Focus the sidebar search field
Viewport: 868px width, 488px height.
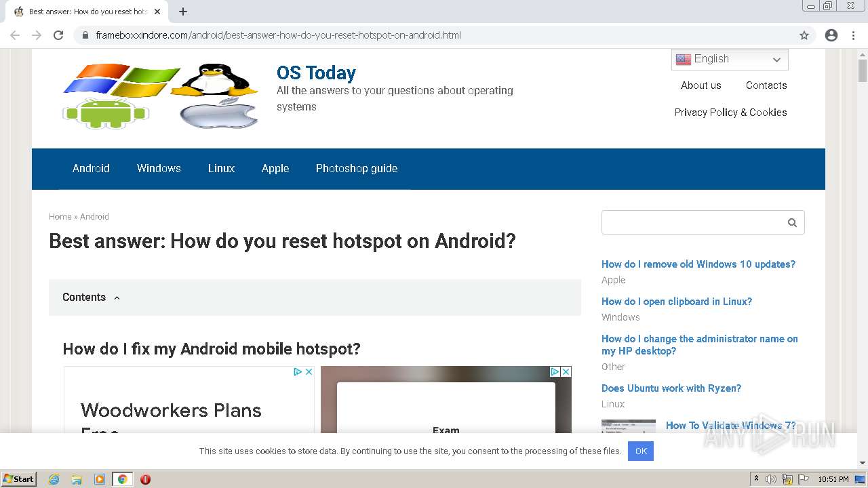pyautogui.click(x=693, y=222)
